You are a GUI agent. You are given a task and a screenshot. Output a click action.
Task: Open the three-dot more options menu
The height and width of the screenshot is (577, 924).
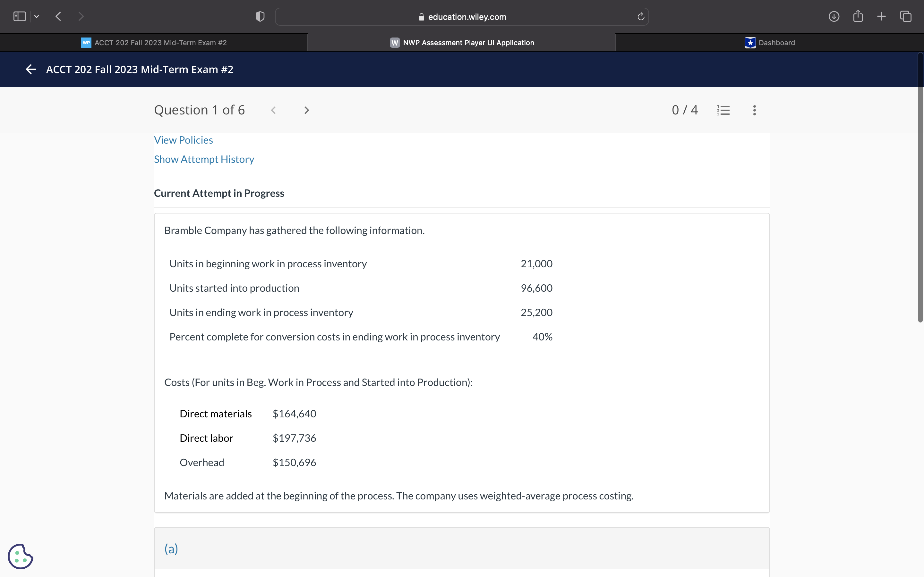tap(754, 110)
